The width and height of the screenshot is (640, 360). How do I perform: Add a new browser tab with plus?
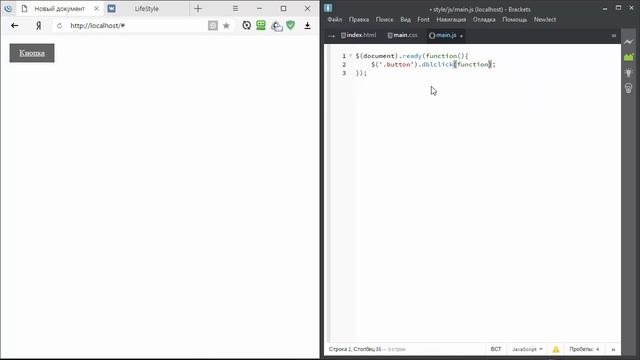coord(198,9)
